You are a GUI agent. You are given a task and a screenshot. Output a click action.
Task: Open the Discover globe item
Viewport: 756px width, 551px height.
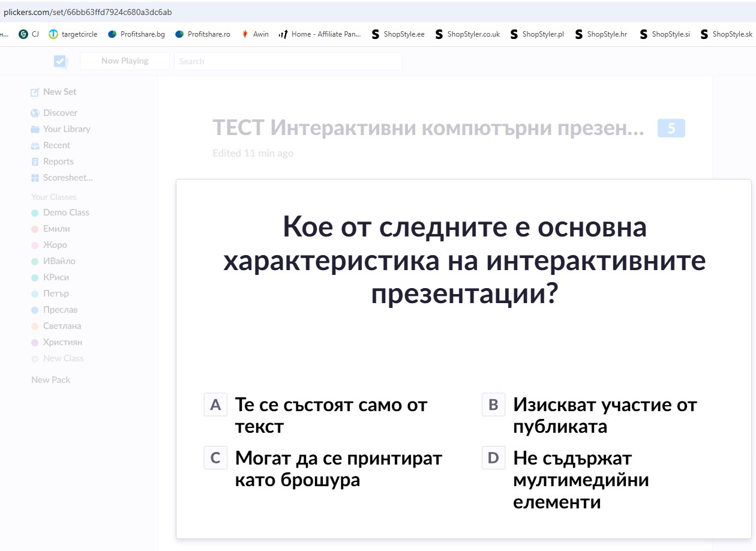pyautogui.click(x=54, y=113)
